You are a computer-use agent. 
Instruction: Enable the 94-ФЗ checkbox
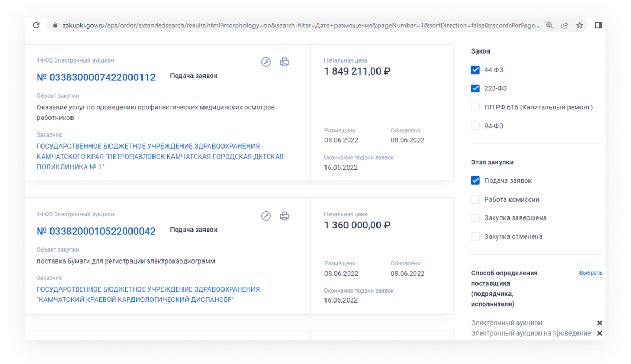(x=475, y=126)
